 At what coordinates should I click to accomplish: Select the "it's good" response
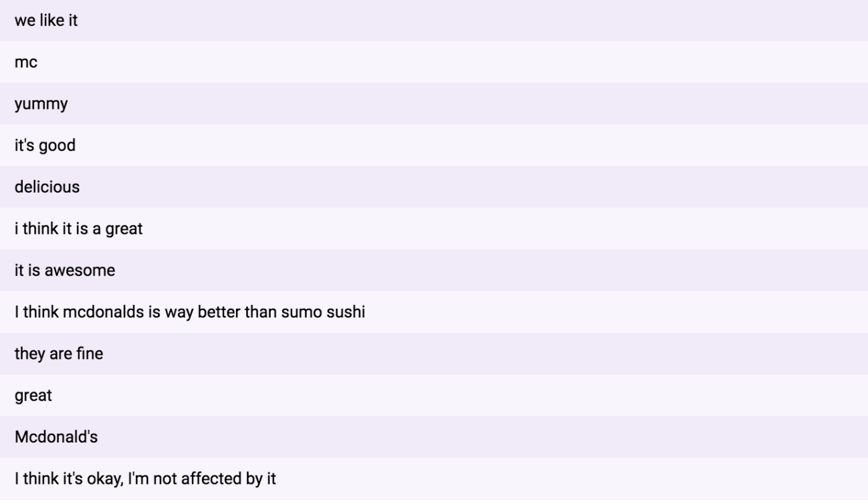click(45, 146)
